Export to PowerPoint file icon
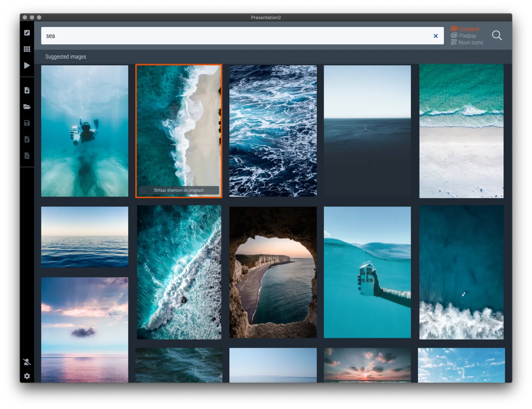 coord(27,139)
